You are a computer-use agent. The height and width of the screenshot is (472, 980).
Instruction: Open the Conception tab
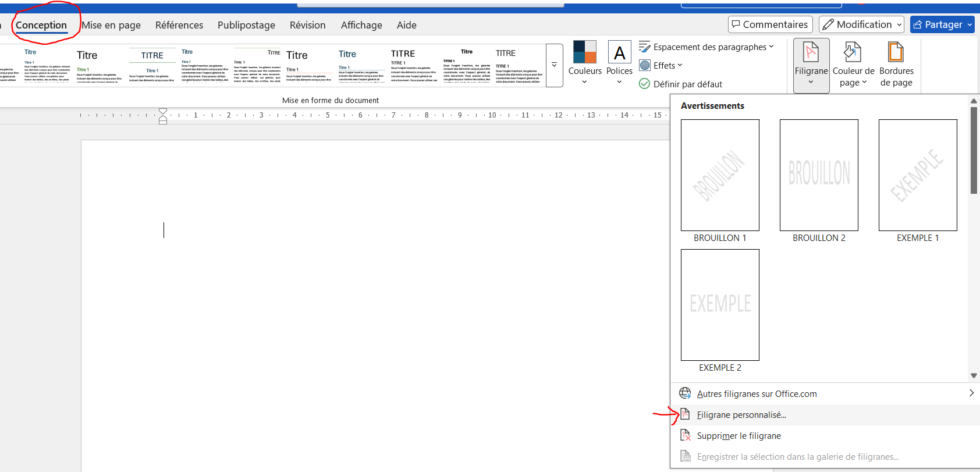(x=41, y=25)
